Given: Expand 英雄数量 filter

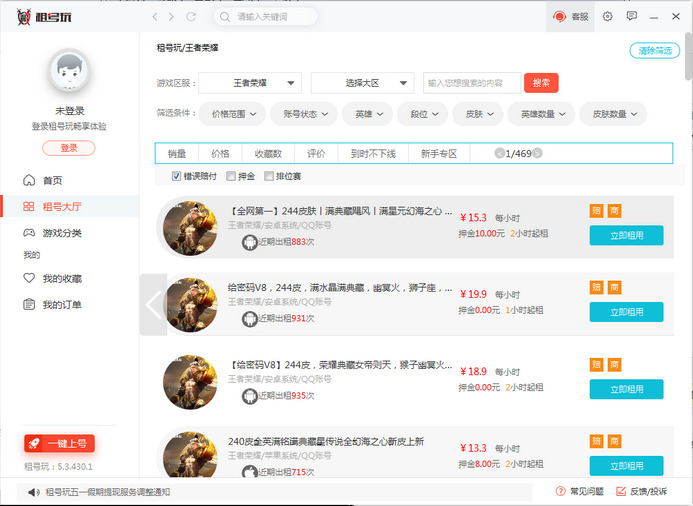Looking at the screenshot, I should tap(541, 114).
